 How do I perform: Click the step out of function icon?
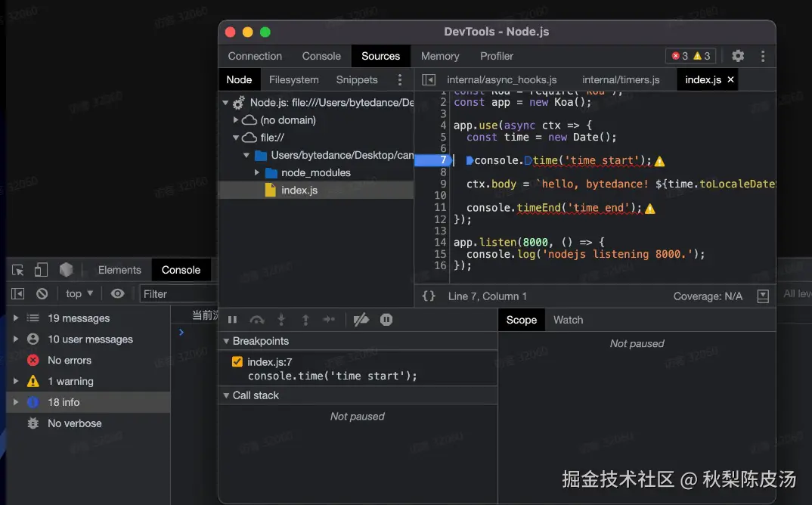tap(305, 320)
